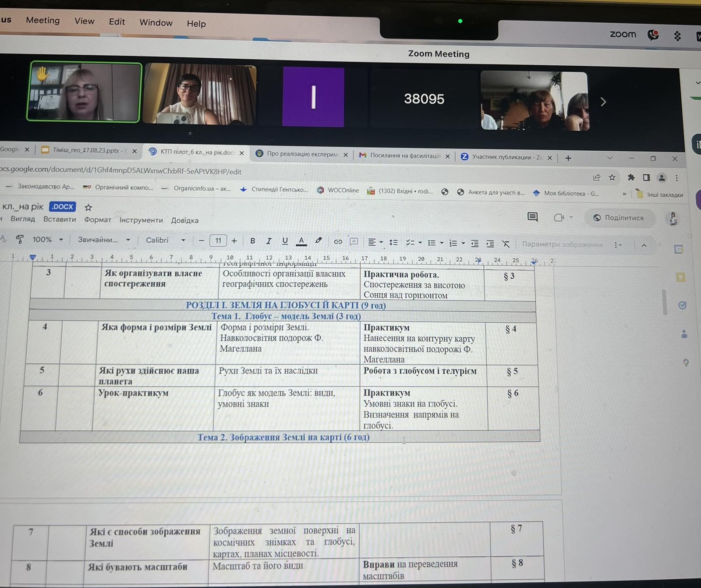This screenshot has width=701, height=588.
Task: Insert a link with the chain icon
Action: 338,241
